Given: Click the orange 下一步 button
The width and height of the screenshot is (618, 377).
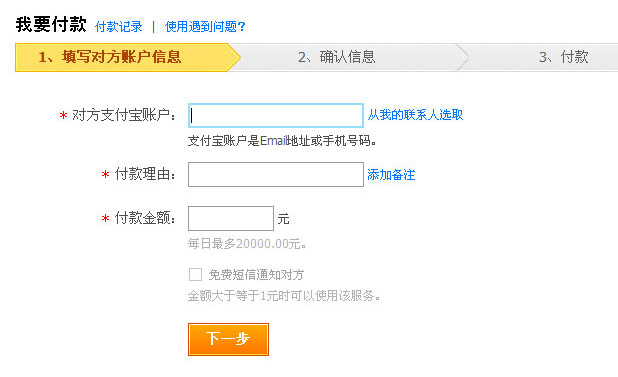Looking at the screenshot, I should [228, 339].
